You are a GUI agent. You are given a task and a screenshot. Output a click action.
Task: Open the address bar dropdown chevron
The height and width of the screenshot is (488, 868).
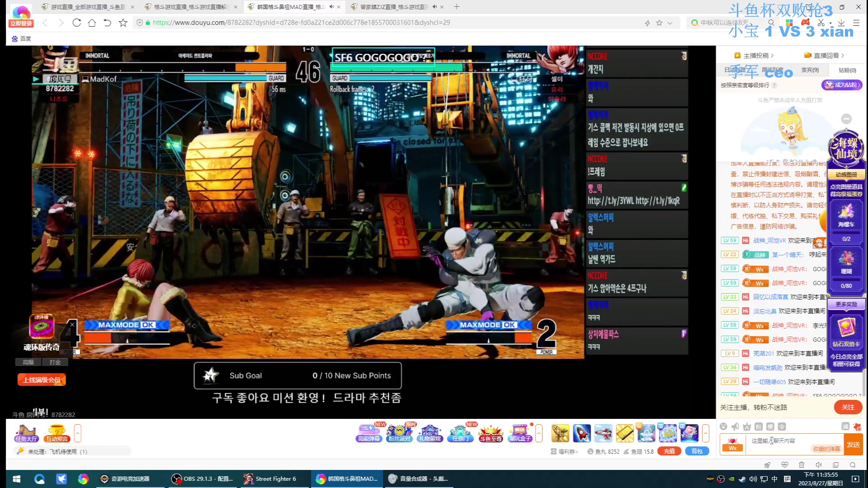click(x=670, y=23)
